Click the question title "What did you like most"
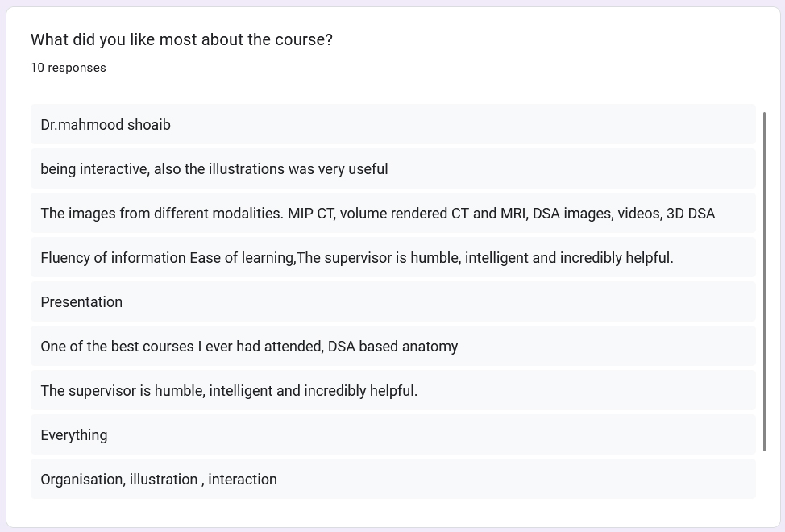Viewport: 785px width, 532px height. pos(181,39)
